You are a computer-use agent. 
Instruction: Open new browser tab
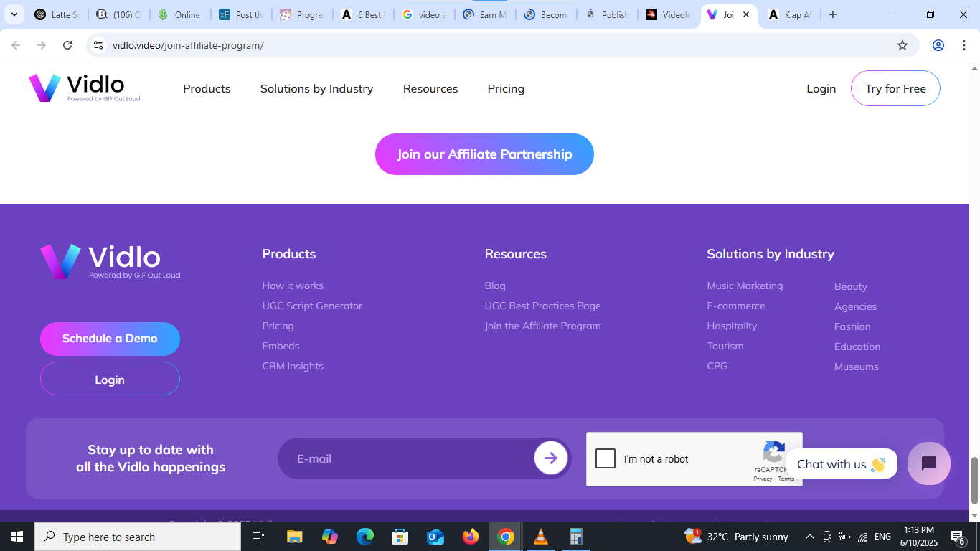(833, 14)
